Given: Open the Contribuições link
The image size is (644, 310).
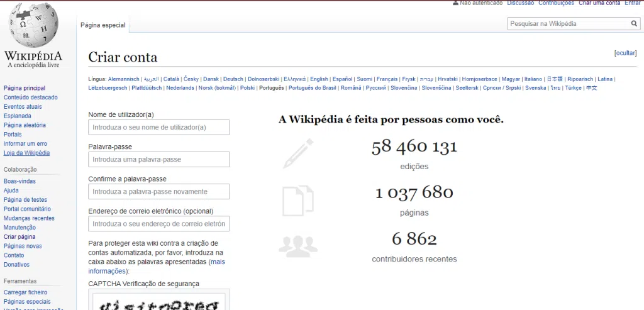Looking at the screenshot, I should tap(556, 3).
